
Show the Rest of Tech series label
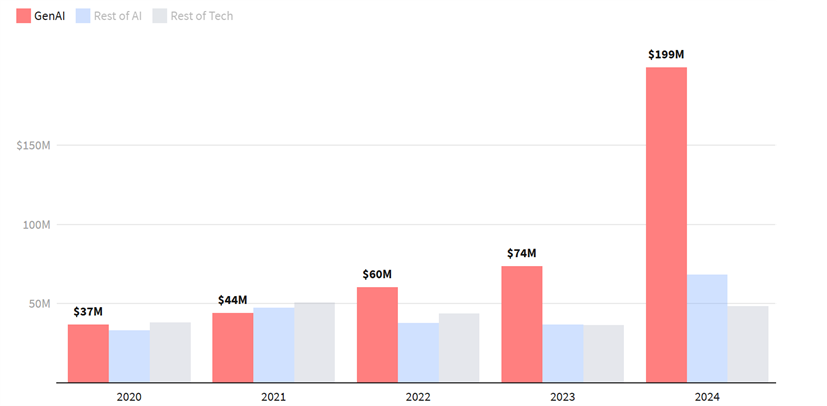(200, 16)
